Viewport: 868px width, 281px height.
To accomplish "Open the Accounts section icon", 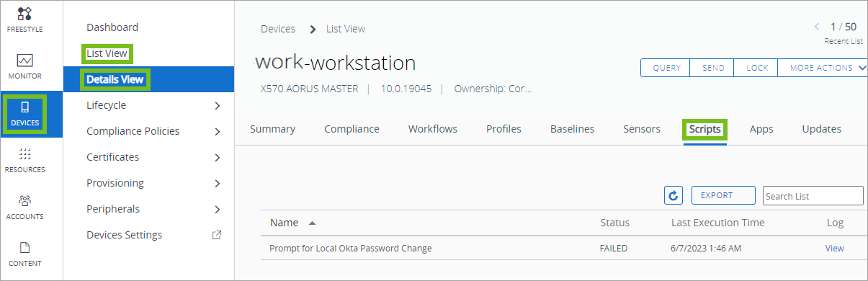I will click(x=24, y=201).
